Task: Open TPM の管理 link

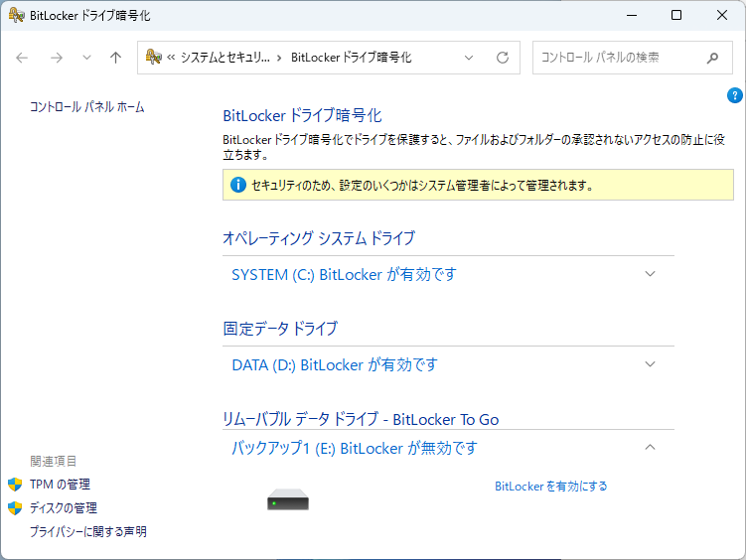Action: tap(60, 485)
